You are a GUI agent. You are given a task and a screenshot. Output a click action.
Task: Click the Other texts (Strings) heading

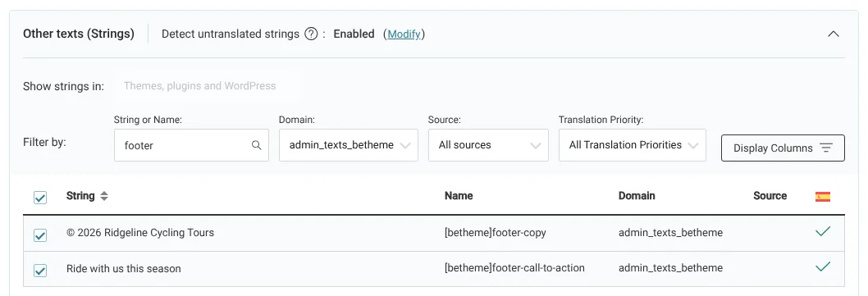click(79, 34)
